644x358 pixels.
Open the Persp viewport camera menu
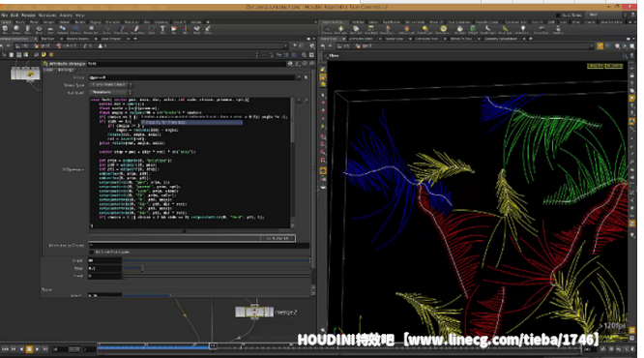click(x=595, y=66)
